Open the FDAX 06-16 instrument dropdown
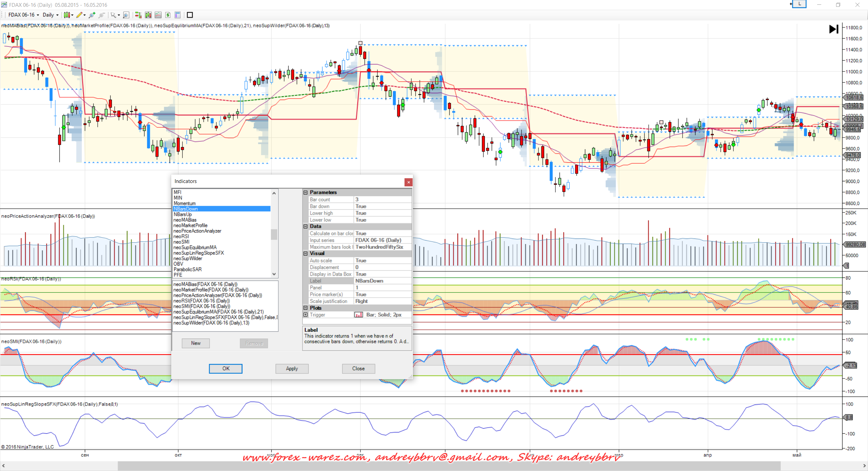868x471 pixels. 23,15
